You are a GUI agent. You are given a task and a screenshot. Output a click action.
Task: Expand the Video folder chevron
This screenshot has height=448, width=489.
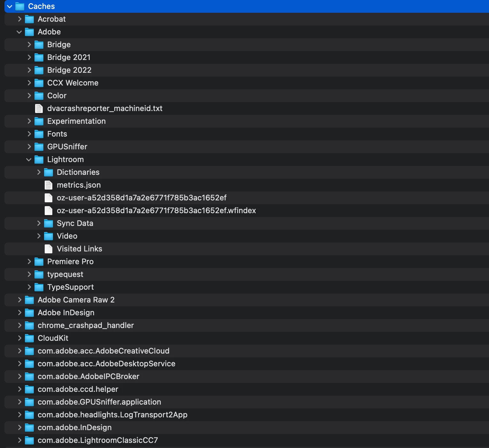tap(39, 236)
